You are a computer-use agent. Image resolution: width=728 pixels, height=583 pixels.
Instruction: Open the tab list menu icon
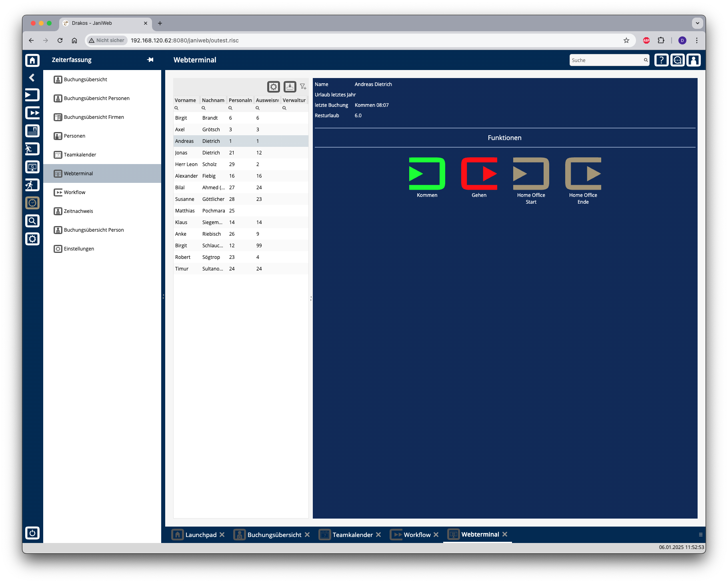[700, 535]
